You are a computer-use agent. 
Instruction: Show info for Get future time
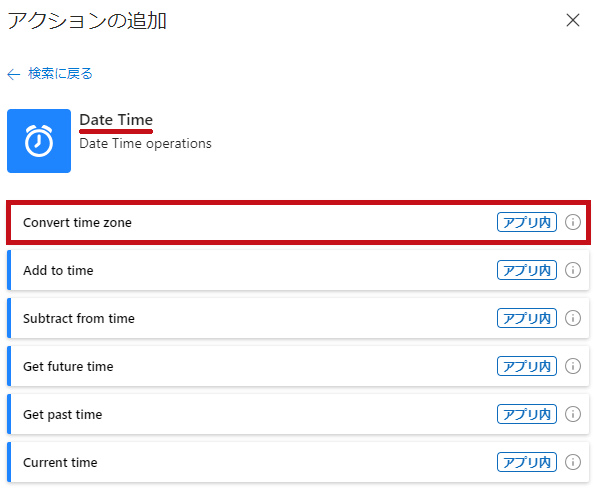[x=573, y=366]
